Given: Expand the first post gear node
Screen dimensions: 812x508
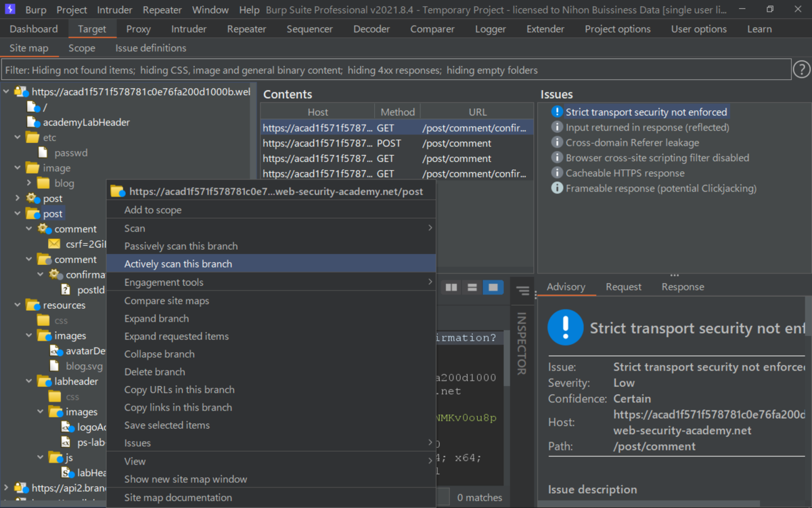Looking at the screenshot, I should pos(18,198).
